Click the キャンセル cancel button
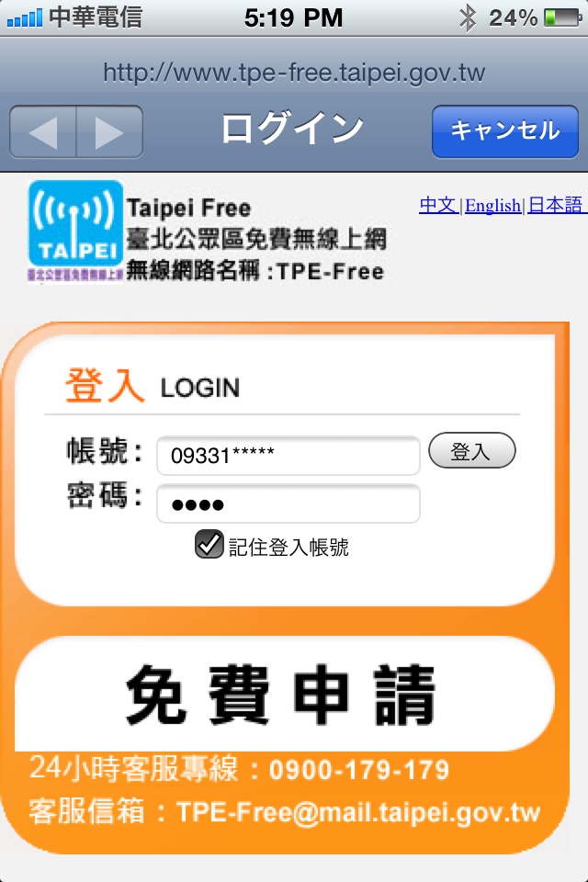 pos(504,131)
